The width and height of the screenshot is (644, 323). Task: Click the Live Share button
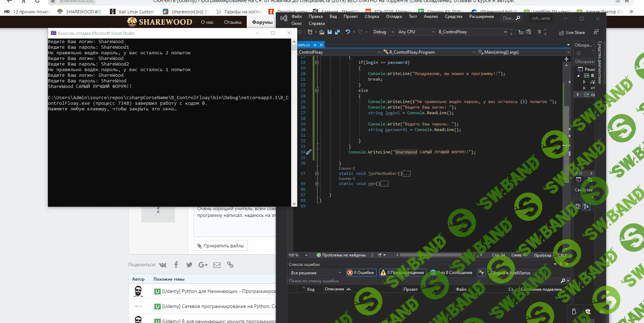(572, 33)
